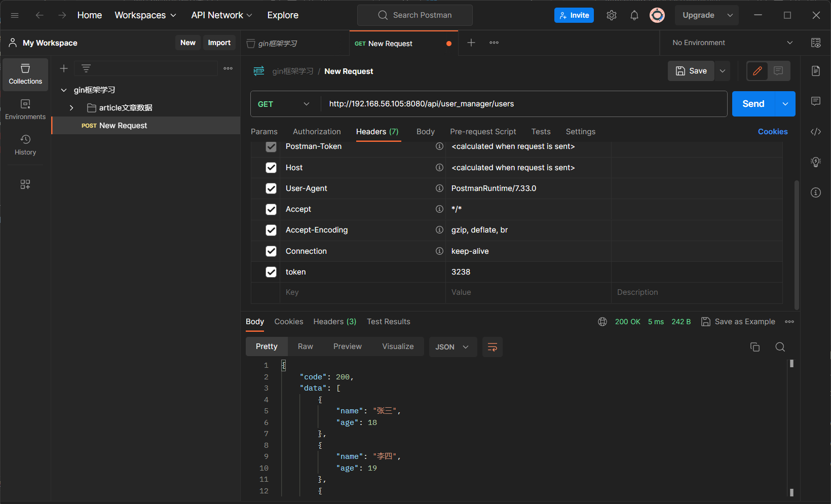Screen dimensions: 831x504
Task: Uncheck the User-Agent header checkbox
Action: pos(271,188)
